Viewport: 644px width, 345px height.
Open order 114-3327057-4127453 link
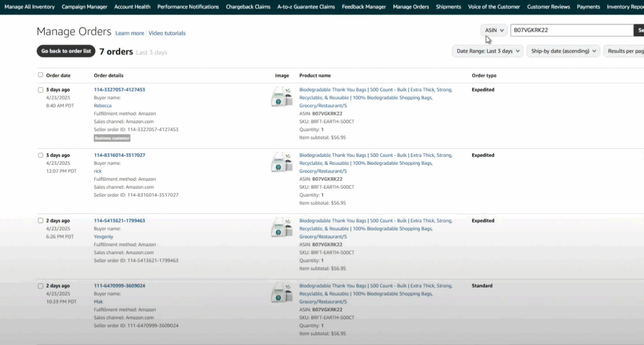[x=119, y=90]
